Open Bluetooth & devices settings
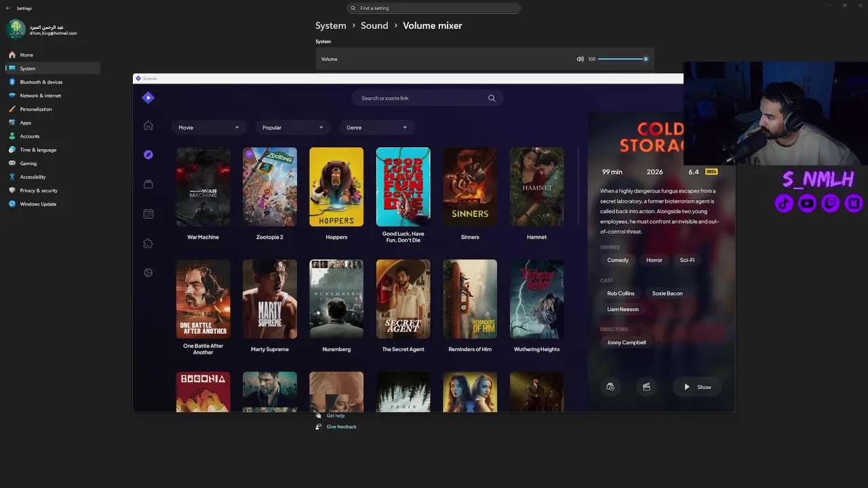 [x=53, y=82]
